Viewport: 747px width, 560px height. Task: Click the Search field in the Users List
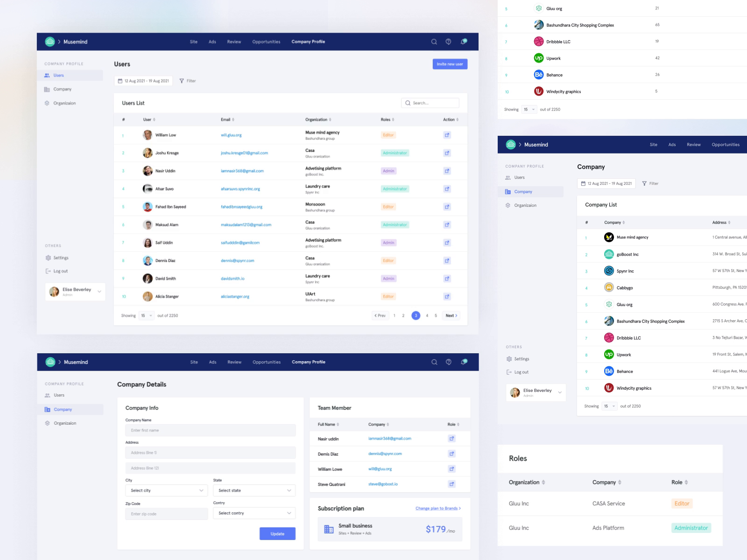tap(430, 103)
